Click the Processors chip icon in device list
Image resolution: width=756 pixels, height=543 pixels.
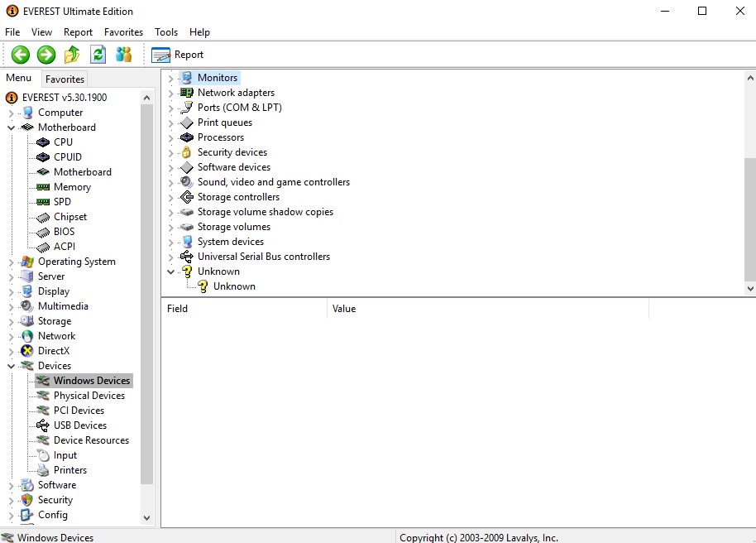click(187, 137)
